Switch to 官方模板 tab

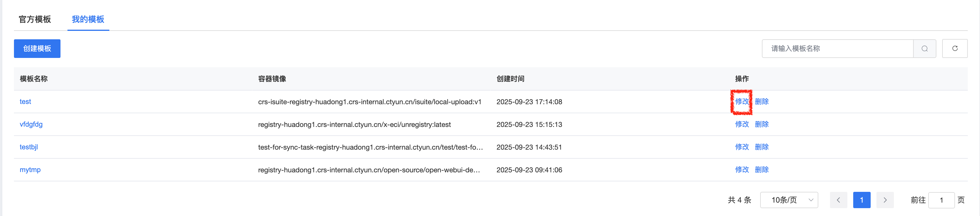(x=35, y=20)
